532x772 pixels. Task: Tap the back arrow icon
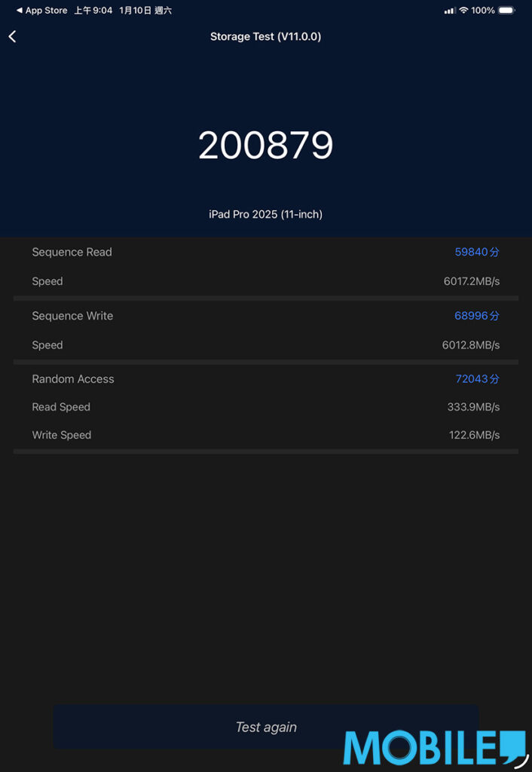click(x=13, y=36)
